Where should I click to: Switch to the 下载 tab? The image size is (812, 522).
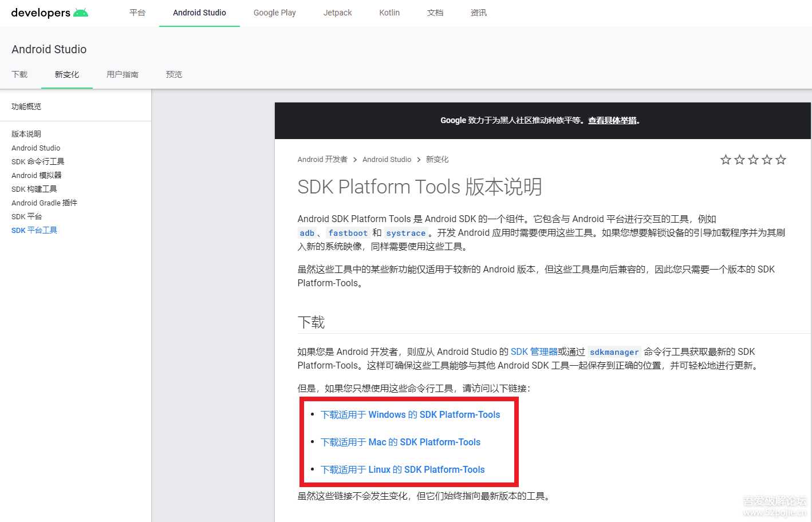19,74
